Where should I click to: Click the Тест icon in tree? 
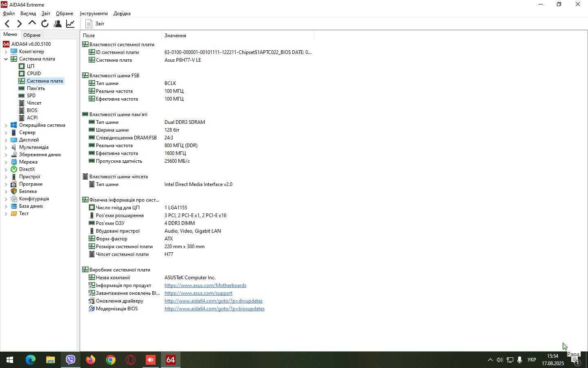(x=14, y=213)
